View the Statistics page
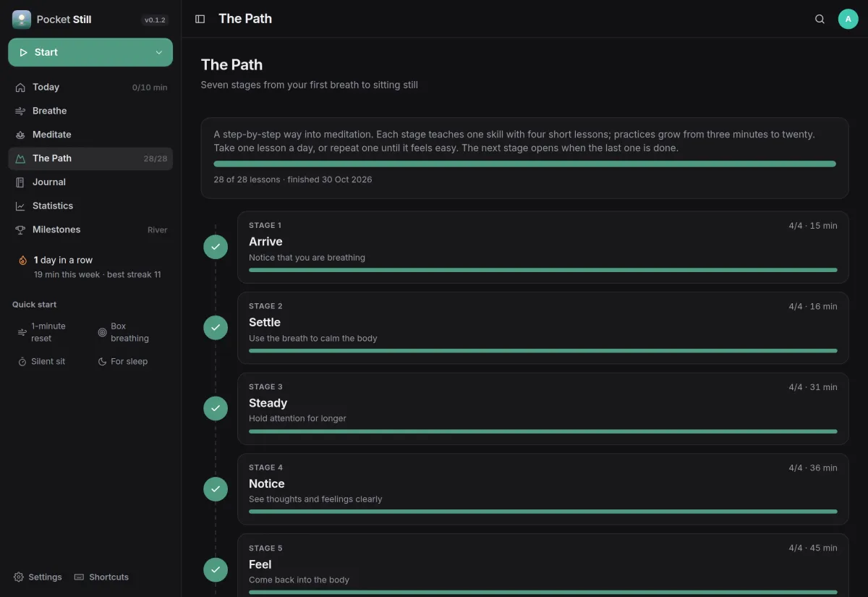 (90, 206)
